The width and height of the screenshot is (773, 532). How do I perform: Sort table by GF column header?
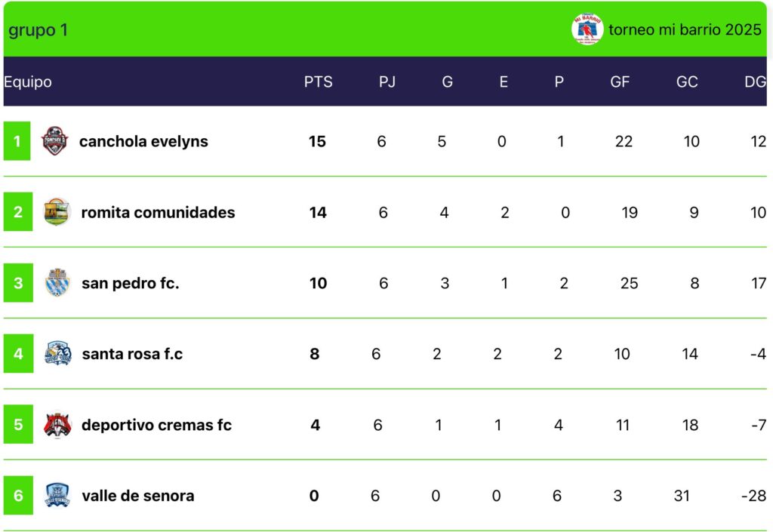pos(620,81)
